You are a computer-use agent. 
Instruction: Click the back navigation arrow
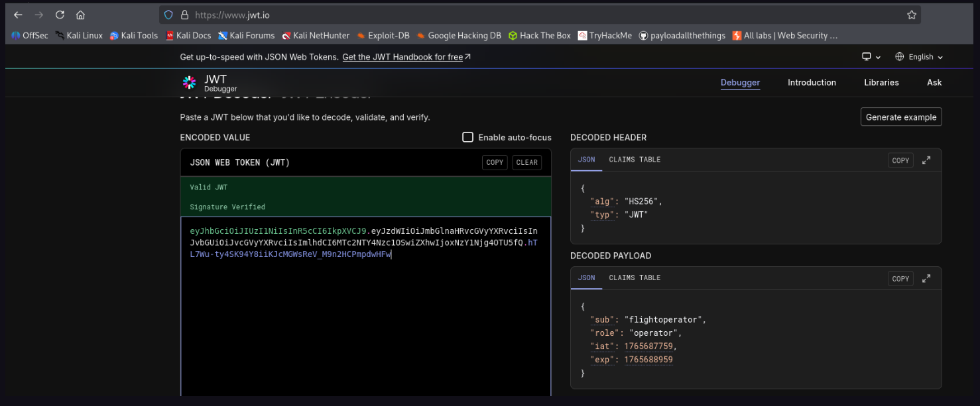click(18, 15)
